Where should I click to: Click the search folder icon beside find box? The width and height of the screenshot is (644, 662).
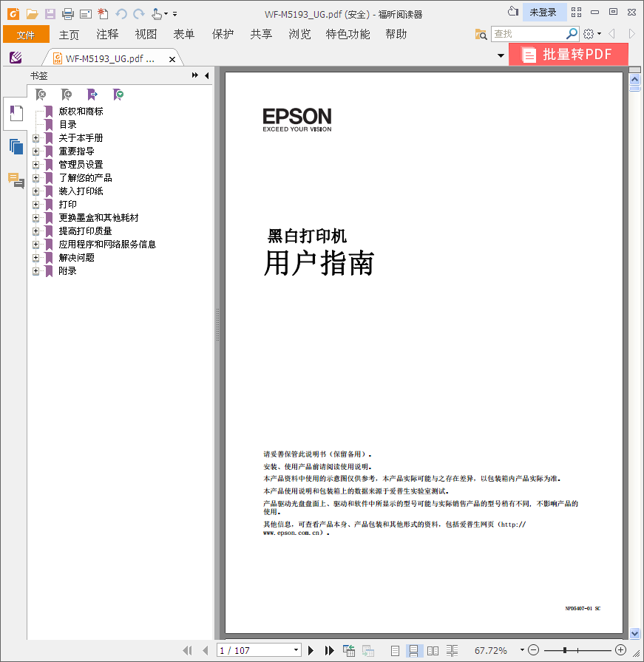click(481, 34)
